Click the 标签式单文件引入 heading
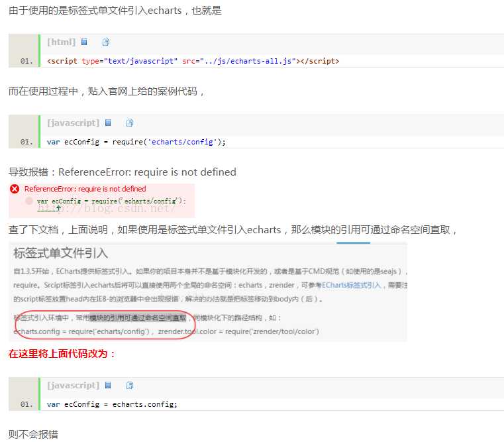The image size is (504, 442). [61, 253]
